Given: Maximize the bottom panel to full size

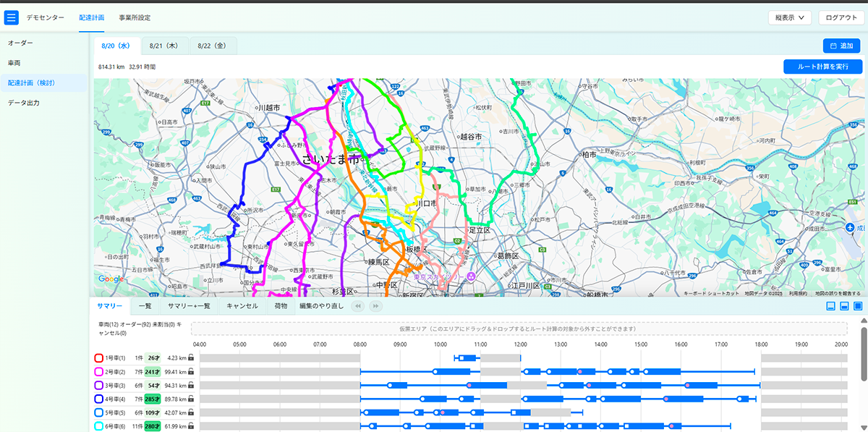Looking at the screenshot, I should tap(858, 306).
